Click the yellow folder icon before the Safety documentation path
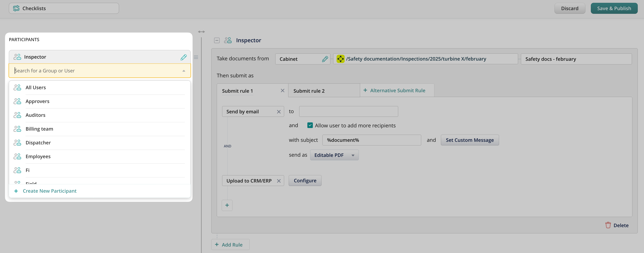The image size is (644, 253). click(x=340, y=59)
